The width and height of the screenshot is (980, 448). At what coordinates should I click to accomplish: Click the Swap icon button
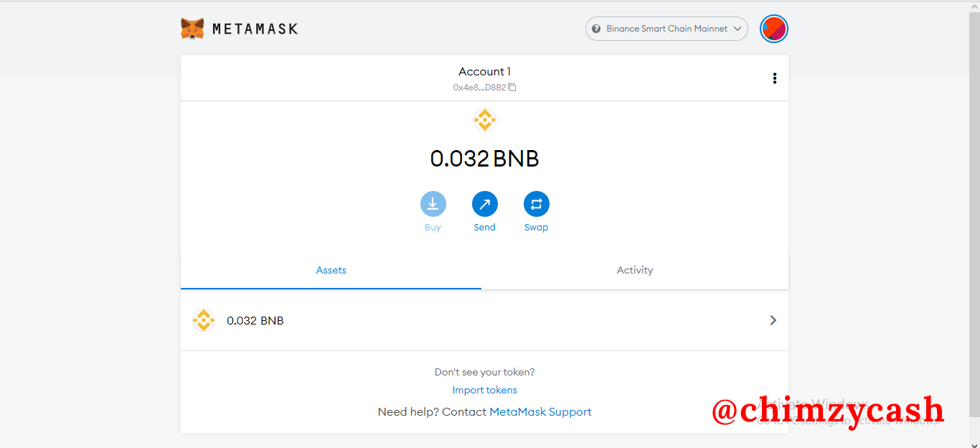536,204
